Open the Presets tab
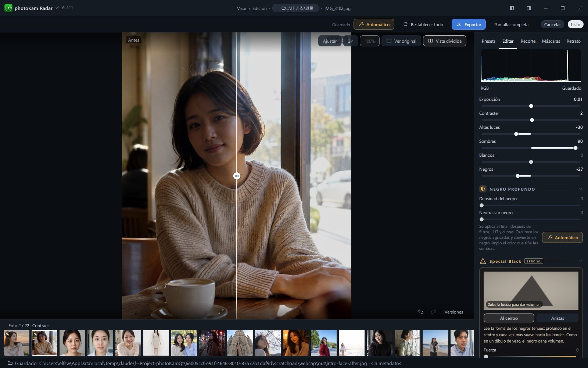 (488, 41)
